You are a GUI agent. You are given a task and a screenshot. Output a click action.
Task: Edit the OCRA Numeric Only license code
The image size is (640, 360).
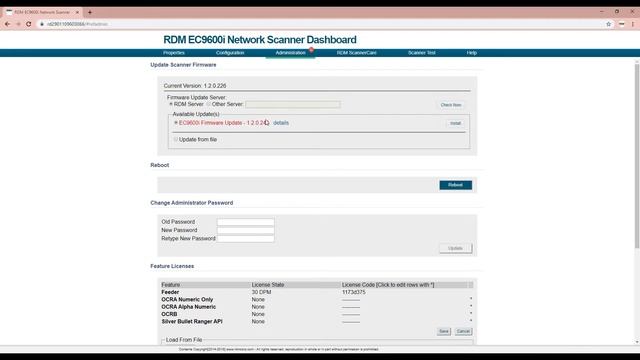pos(351,300)
